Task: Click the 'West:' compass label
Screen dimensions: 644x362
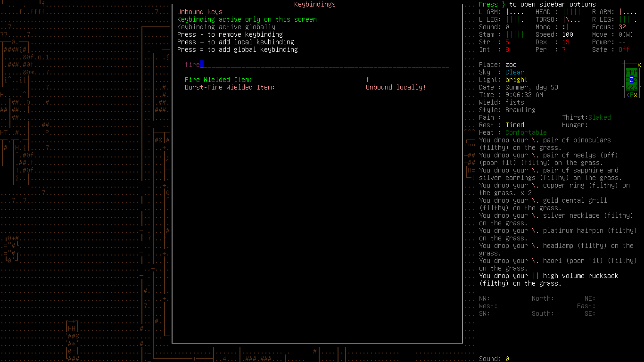Action: pyautogui.click(x=488, y=306)
